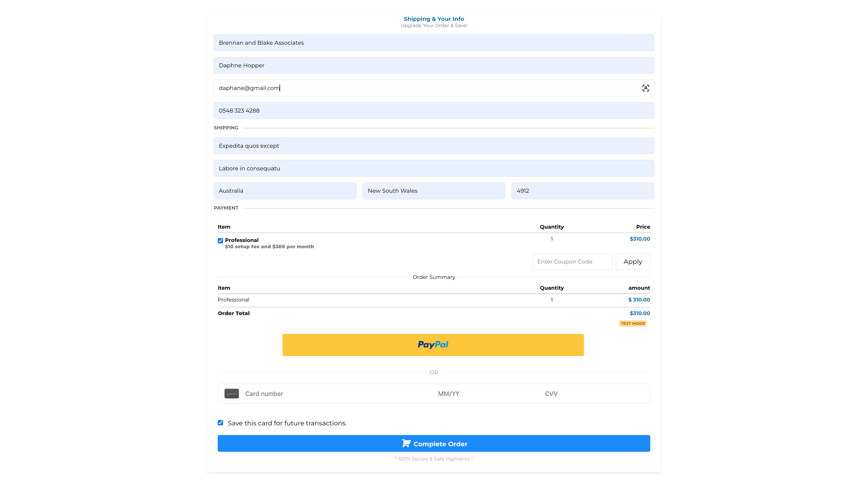The image size is (868, 497).
Task: Click the postcode field showing 4912
Action: (582, 191)
